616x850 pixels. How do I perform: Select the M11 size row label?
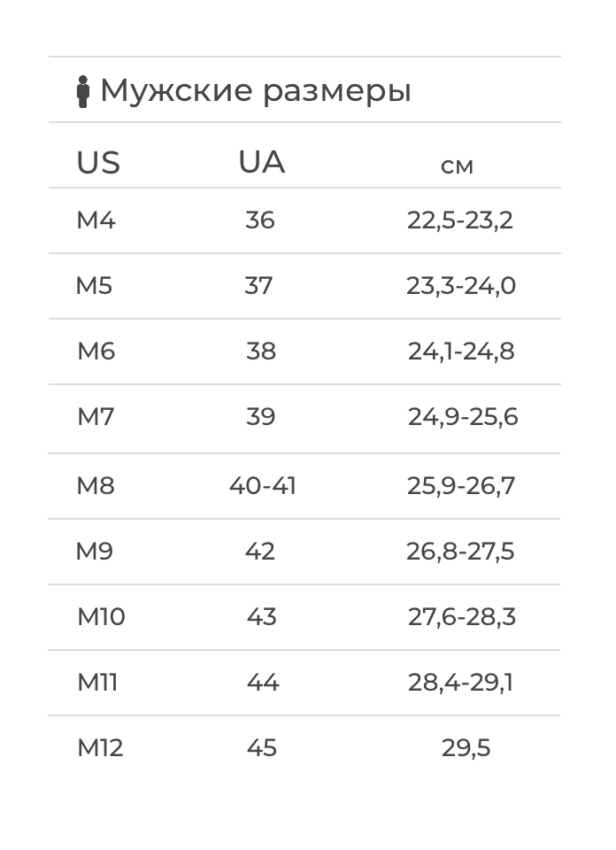[x=97, y=683]
